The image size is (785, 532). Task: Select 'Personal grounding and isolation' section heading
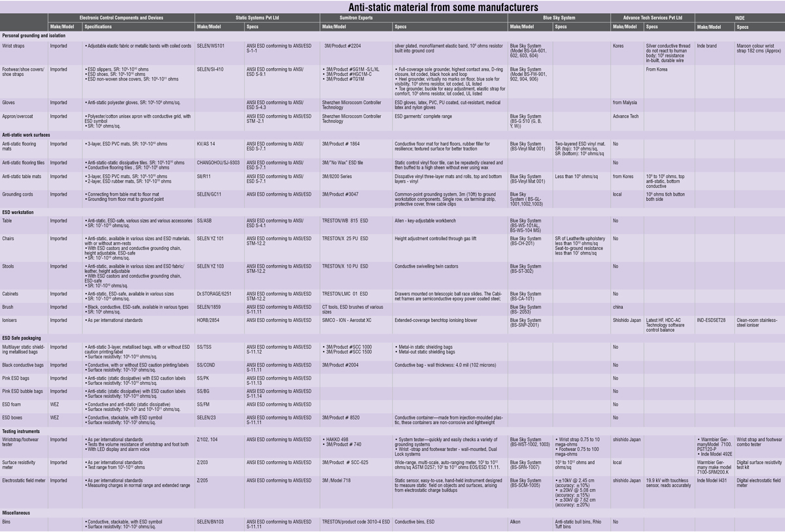click(33, 35)
